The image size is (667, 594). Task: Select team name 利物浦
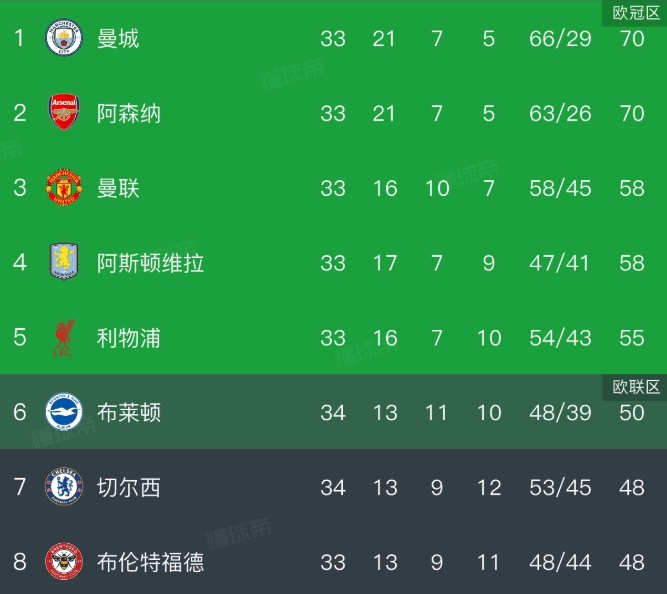point(129,338)
